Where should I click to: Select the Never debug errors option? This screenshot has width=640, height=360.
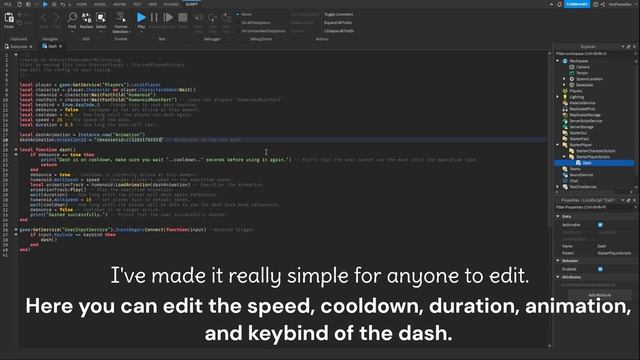pos(246,14)
